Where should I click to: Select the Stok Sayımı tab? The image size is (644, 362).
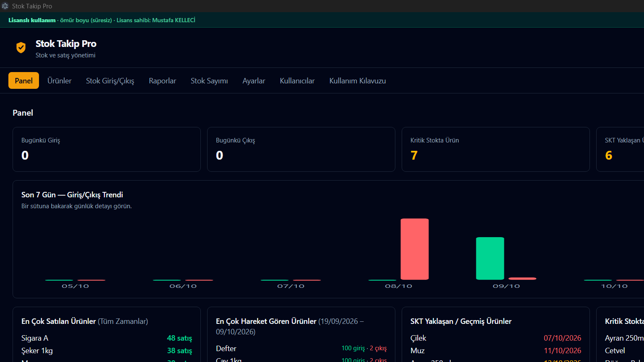pos(209,81)
